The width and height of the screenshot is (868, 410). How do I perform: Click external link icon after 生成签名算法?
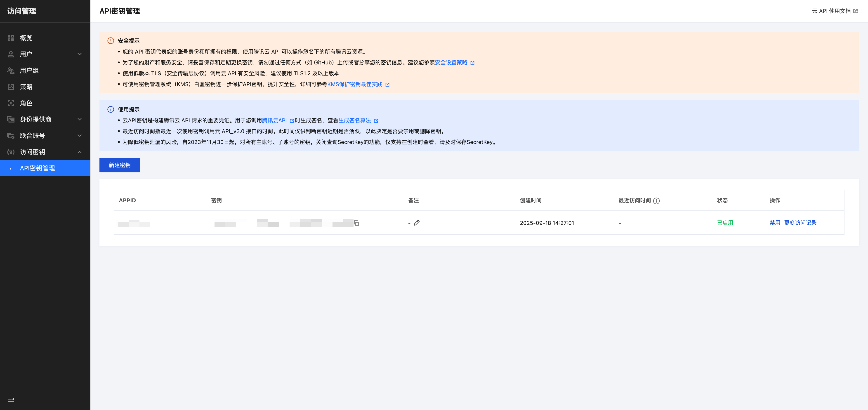tap(376, 121)
